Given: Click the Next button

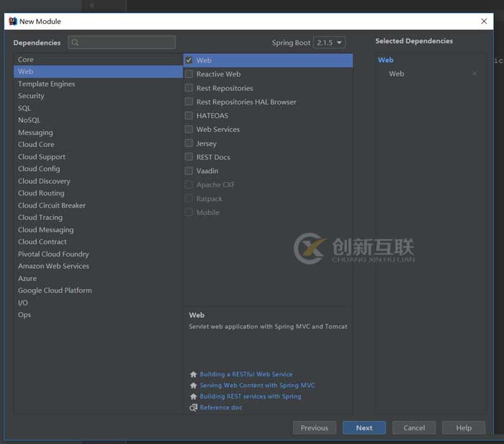Looking at the screenshot, I should (364, 428).
